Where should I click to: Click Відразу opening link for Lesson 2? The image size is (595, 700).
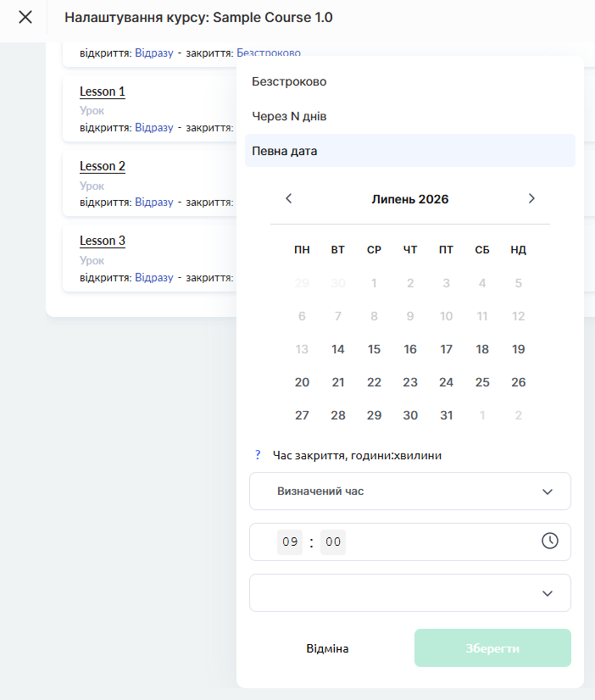click(154, 203)
